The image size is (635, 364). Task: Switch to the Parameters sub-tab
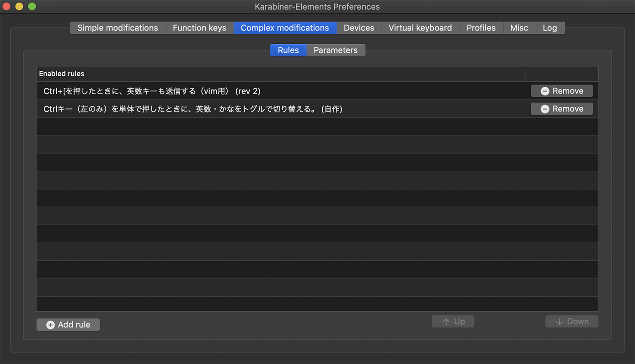click(336, 50)
